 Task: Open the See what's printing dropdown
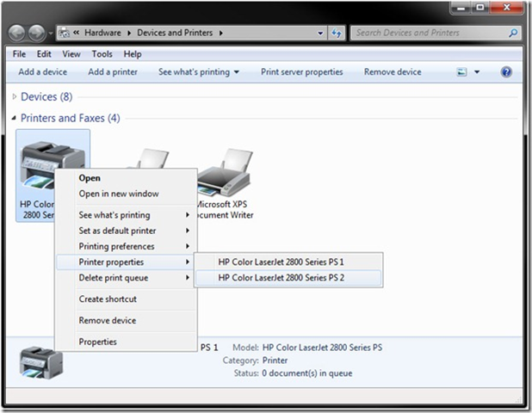click(199, 72)
